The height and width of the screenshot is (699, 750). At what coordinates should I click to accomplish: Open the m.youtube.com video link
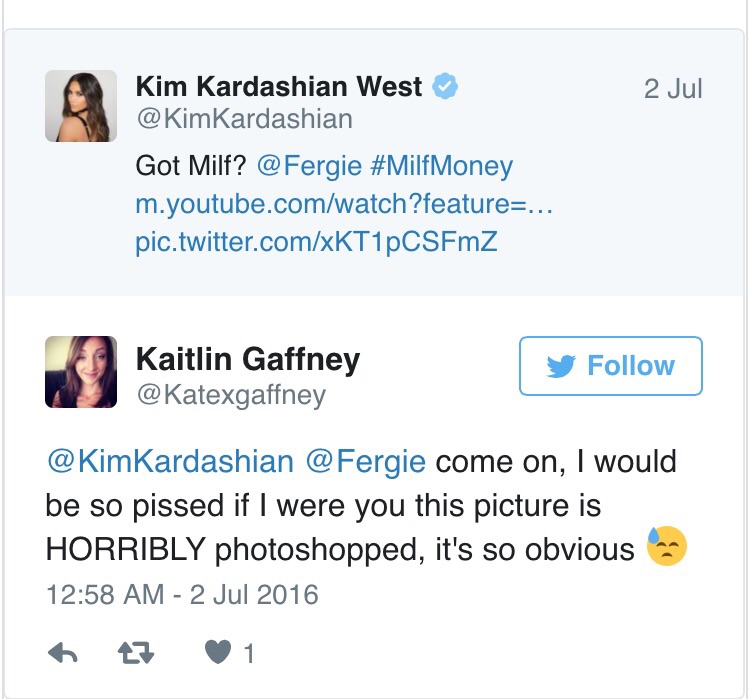pyautogui.click(x=344, y=204)
